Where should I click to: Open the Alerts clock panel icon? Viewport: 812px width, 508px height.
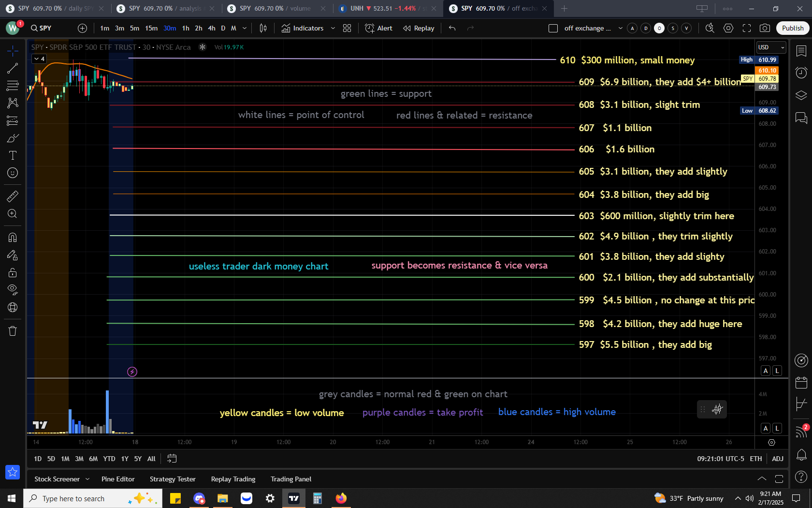coord(801,73)
